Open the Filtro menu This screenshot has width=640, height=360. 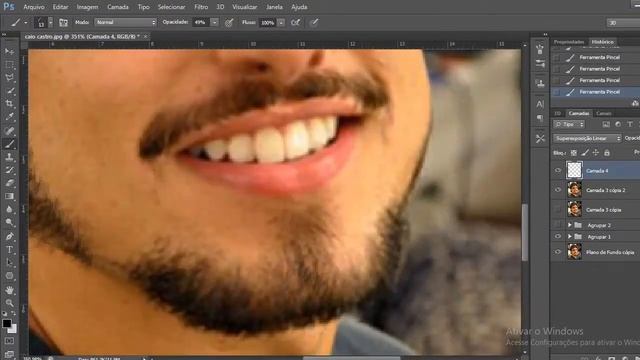(x=201, y=7)
